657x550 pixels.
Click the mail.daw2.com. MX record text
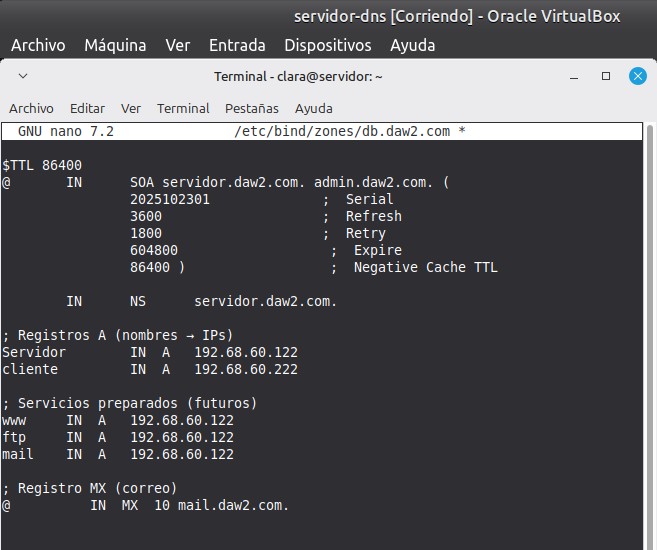(233, 505)
